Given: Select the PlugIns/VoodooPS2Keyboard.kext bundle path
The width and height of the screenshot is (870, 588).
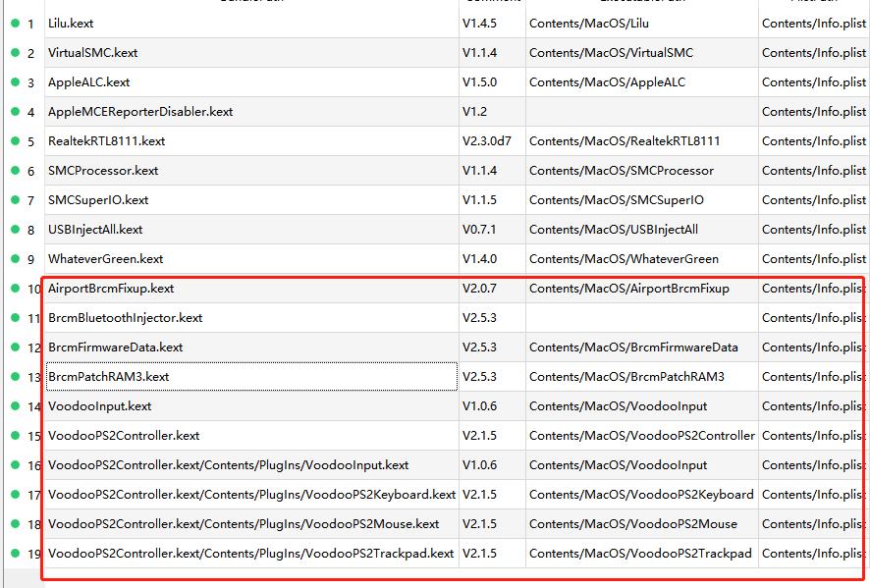Looking at the screenshot, I should tap(251, 494).
